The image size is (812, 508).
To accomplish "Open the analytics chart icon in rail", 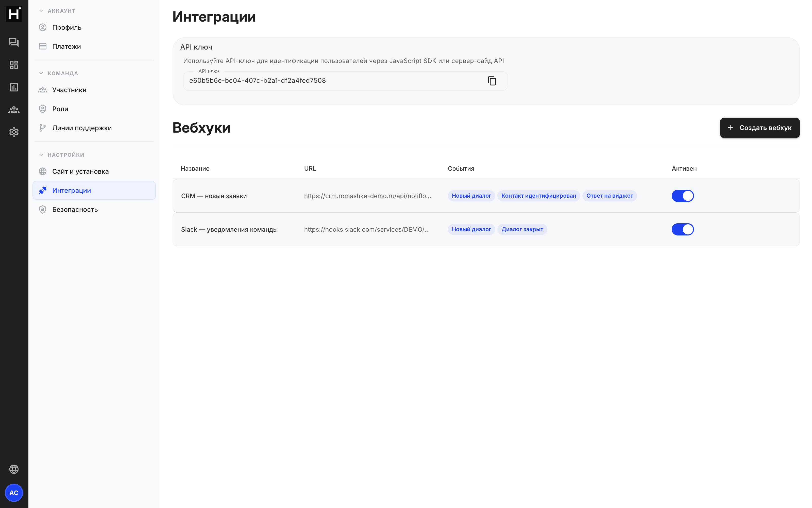I will [14, 87].
